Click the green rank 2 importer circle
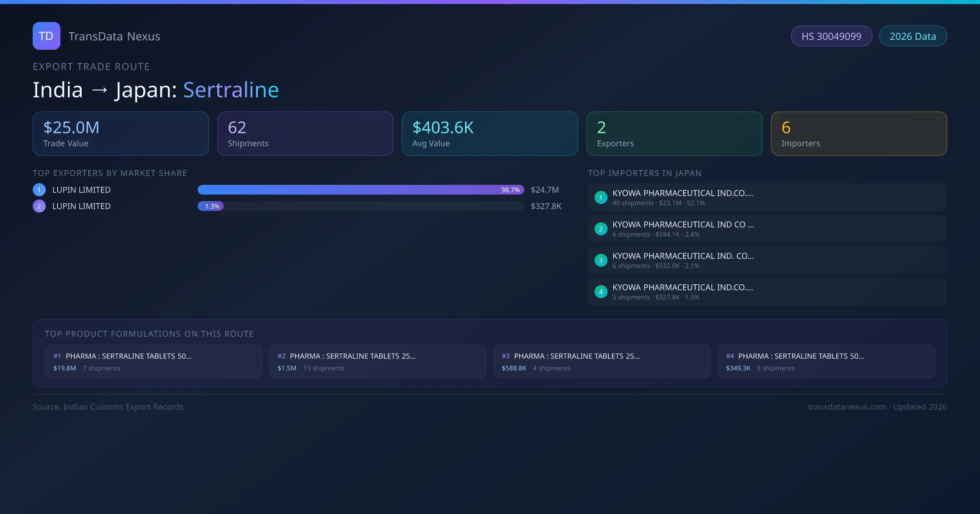The image size is (980, 514). 601,229
